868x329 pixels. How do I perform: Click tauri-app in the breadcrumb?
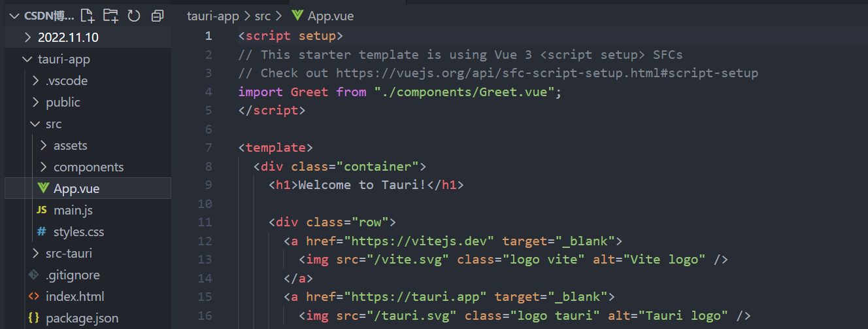point(213,16)
